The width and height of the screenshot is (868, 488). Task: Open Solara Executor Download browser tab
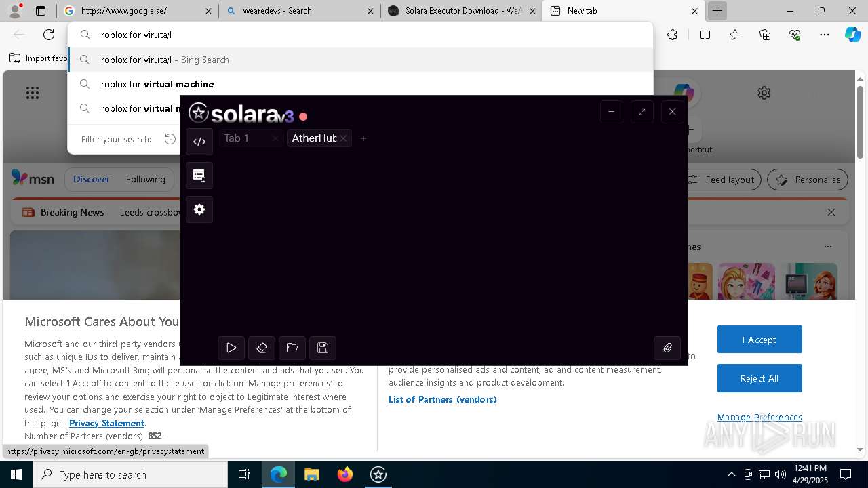(462, 11)
